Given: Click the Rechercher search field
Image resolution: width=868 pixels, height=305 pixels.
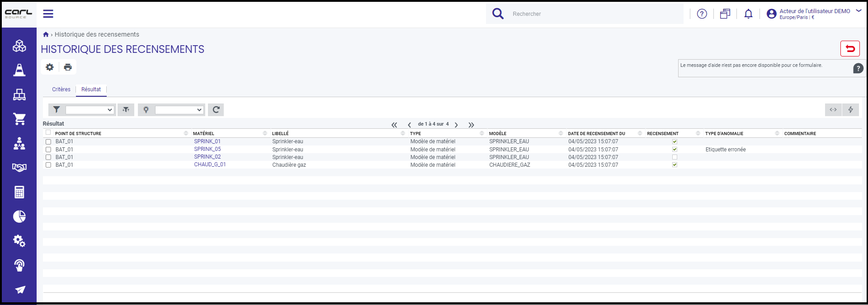Looking at the screenshot, I should pyautogui.click(x=595, y=14).
